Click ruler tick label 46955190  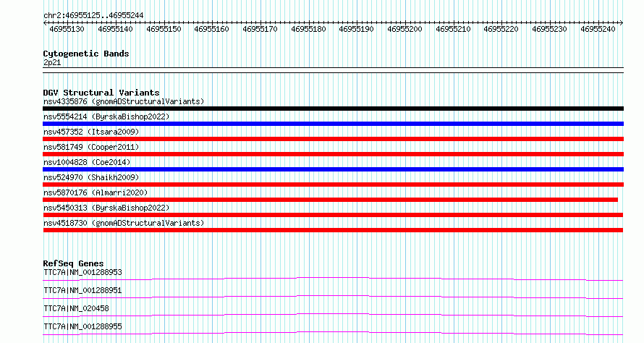(356, 29)
